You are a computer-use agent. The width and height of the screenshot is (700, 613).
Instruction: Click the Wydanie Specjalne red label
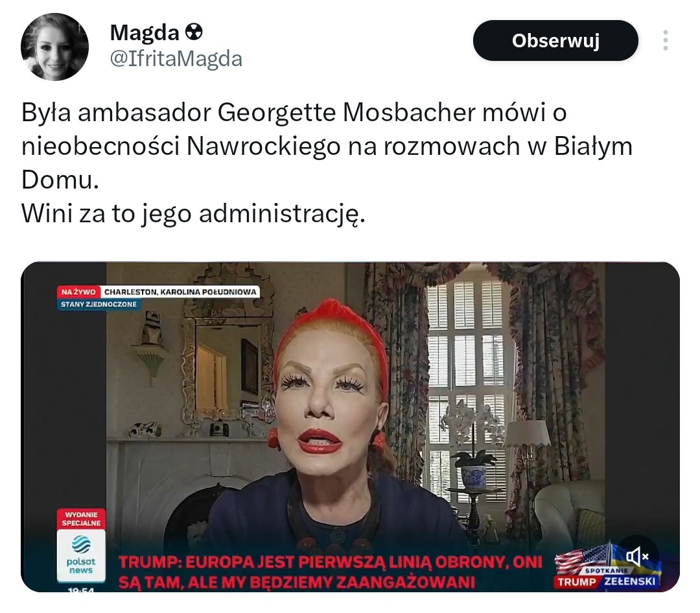pos(81,519)
